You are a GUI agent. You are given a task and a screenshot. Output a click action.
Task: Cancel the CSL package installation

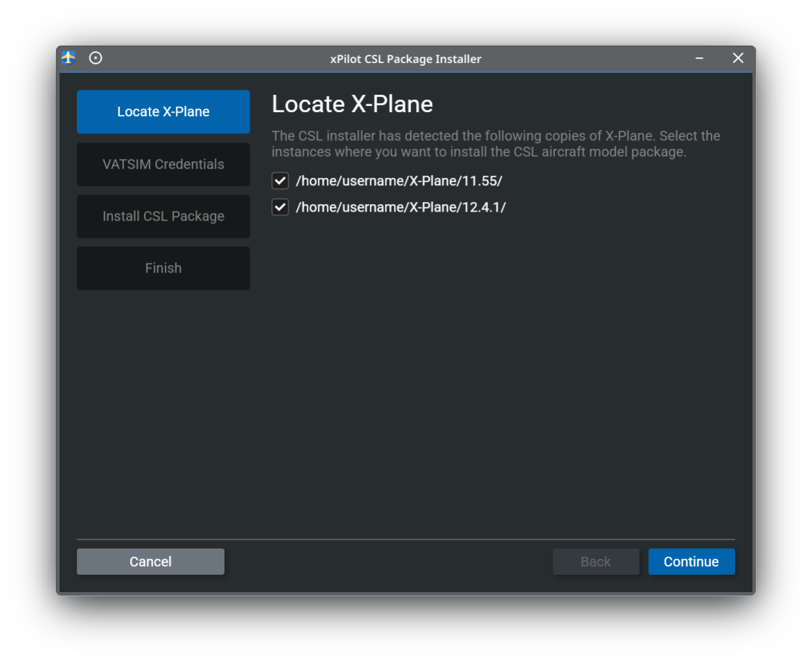150,561
